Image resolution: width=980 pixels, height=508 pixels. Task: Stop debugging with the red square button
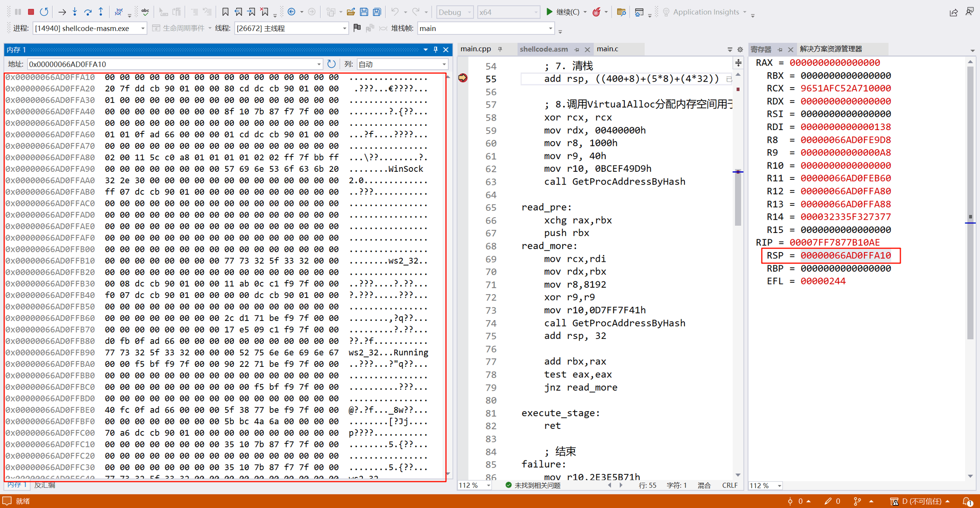click(31, 12)
